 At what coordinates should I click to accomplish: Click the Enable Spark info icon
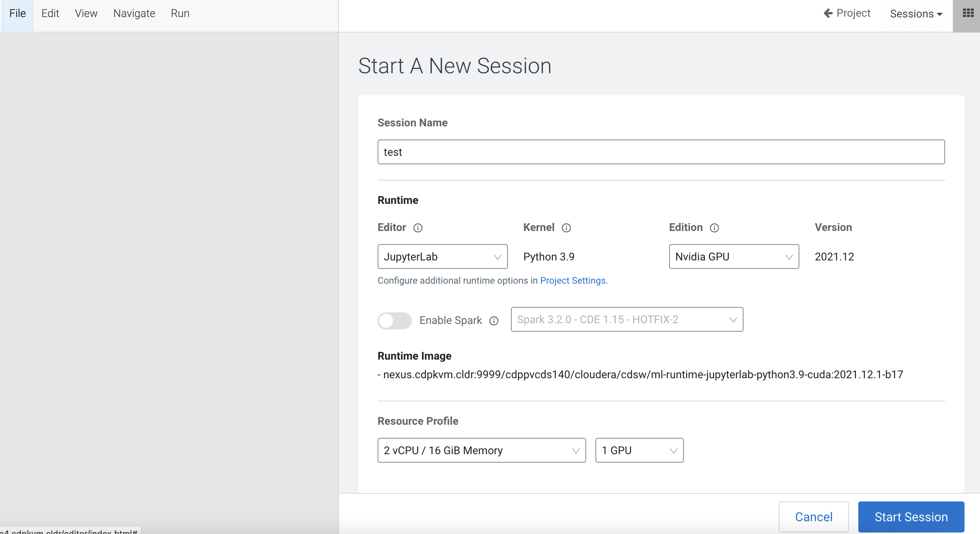click(493, 321)
